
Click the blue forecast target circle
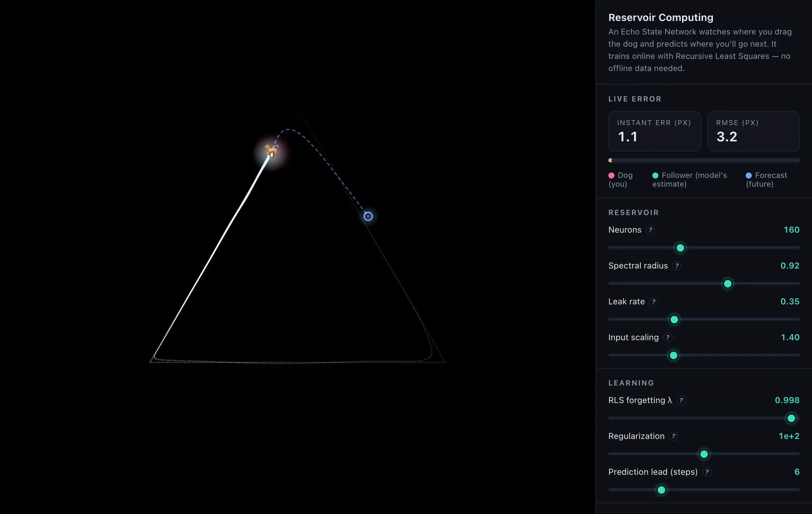click(x=368, y=216)
